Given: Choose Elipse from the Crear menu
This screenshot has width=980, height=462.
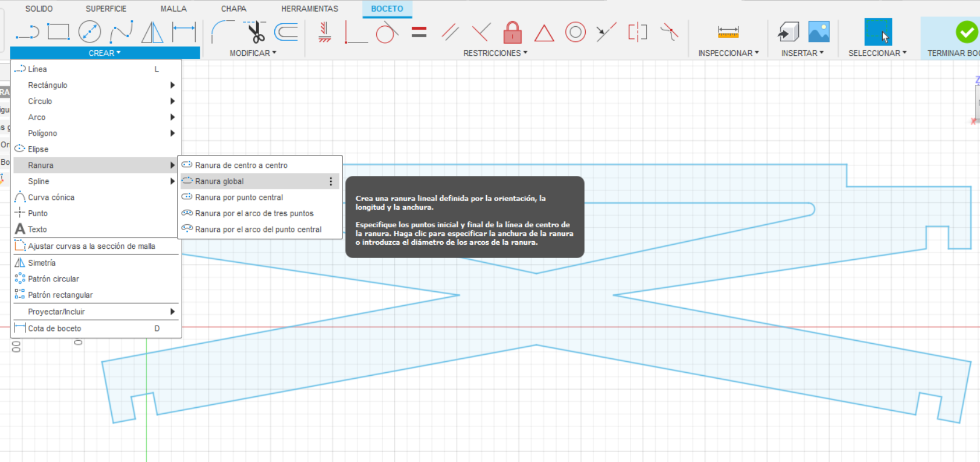Looking at the screenshot, I should point(96,149).
